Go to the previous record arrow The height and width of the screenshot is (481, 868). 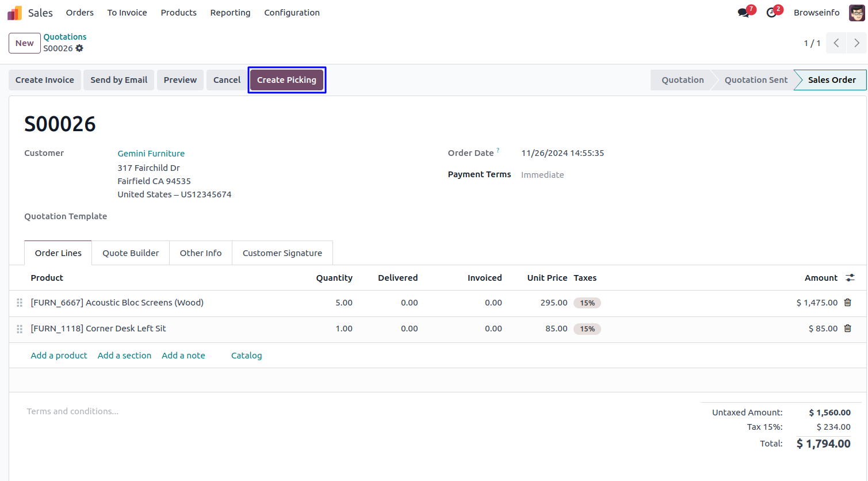[836, 43]
